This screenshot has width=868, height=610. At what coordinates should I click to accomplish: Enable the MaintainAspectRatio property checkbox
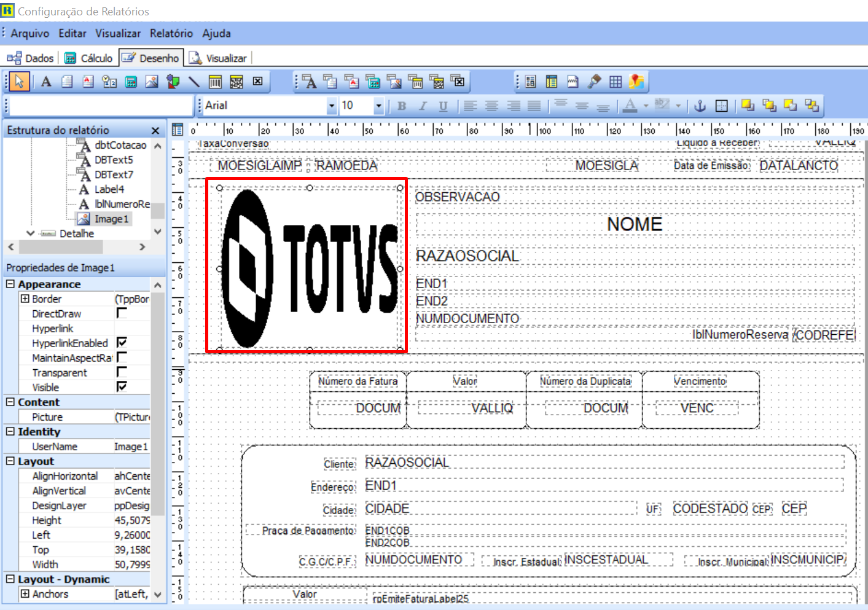click(122, 358)
